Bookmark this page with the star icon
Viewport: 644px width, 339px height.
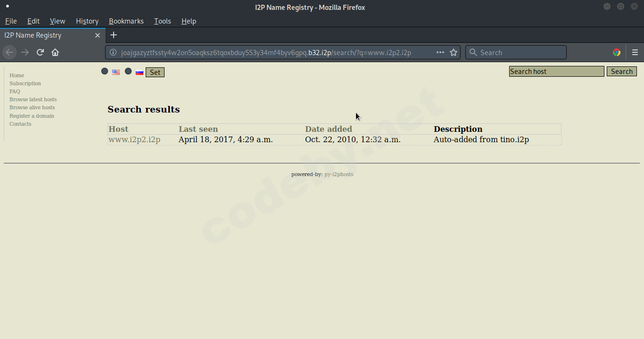[x=454, y=52]
